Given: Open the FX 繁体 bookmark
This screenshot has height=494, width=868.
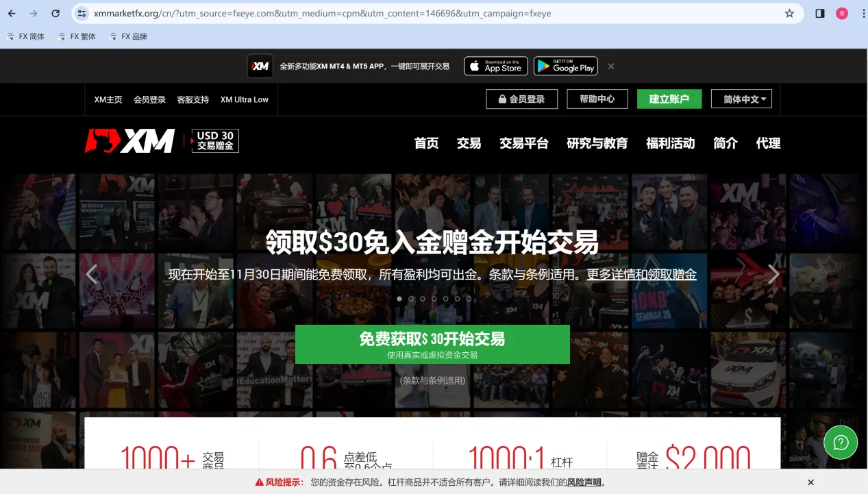Looking at the screenshot, I should click(x=77, y=36).
